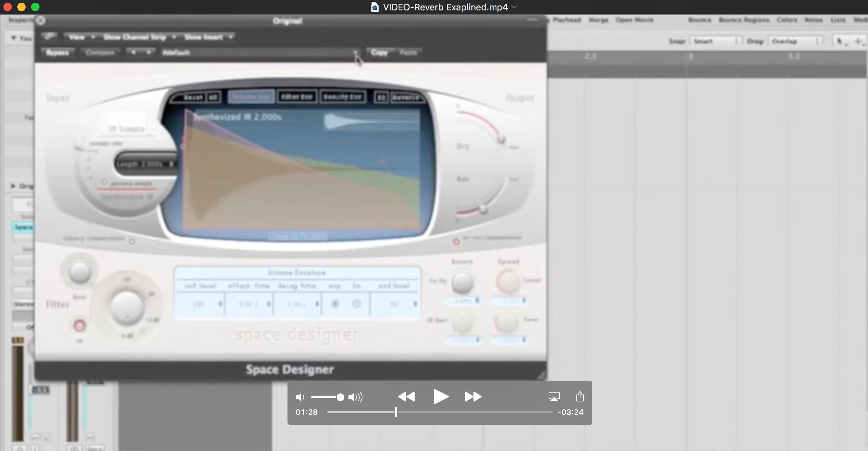868x451 pixels.
Task: Click the rewind icon
Action: click(407, 397)
